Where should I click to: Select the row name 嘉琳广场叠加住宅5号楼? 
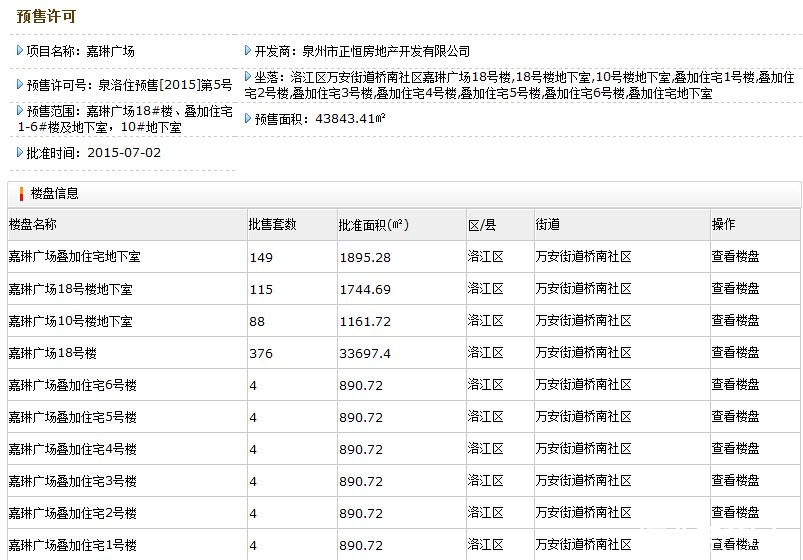73,417
